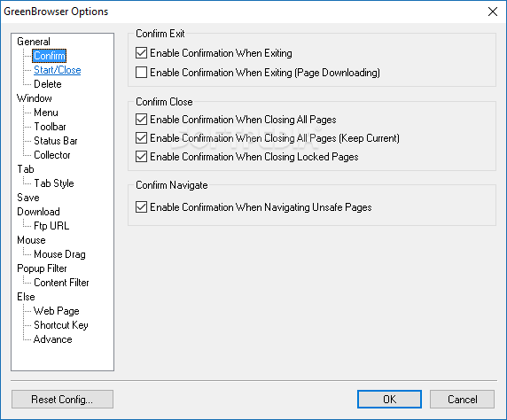This screenshot has height=420, width=507.
Task: Select the Tab category
Action: [26, 169]
